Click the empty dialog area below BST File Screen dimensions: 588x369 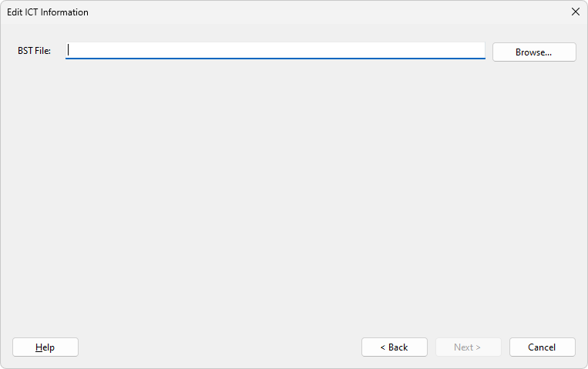click(293, 193)
